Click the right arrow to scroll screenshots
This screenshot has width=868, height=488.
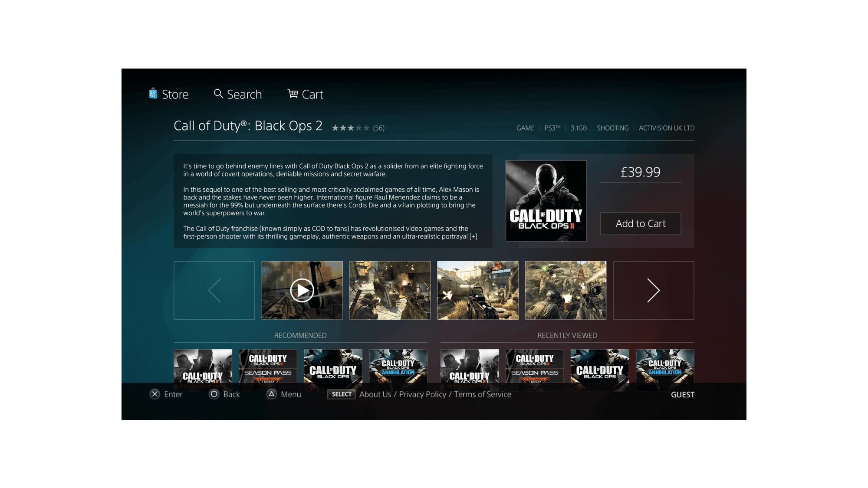(653, 290)
